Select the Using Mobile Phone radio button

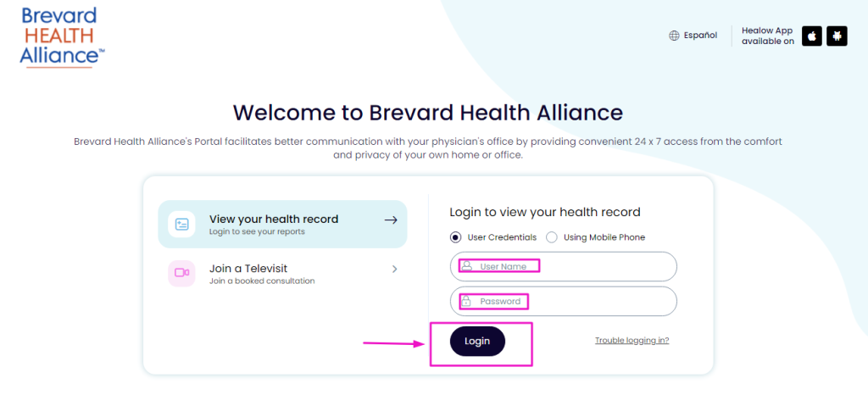click(551, 237)
